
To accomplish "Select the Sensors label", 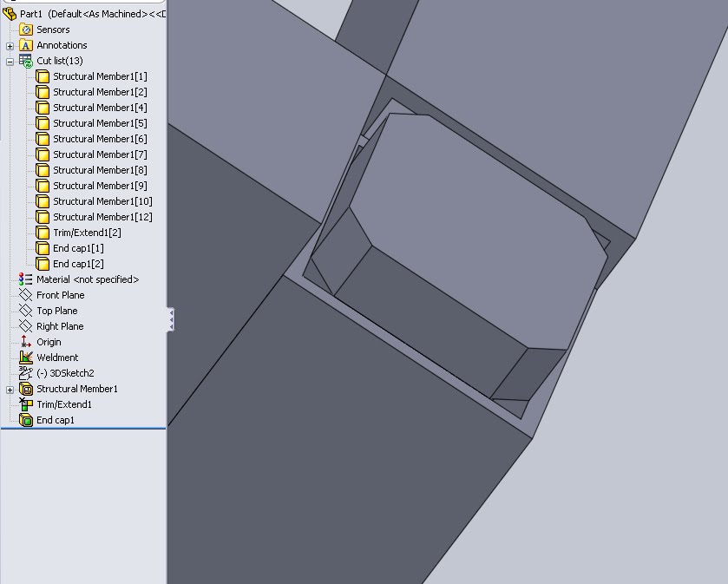I will coord(53,30).
